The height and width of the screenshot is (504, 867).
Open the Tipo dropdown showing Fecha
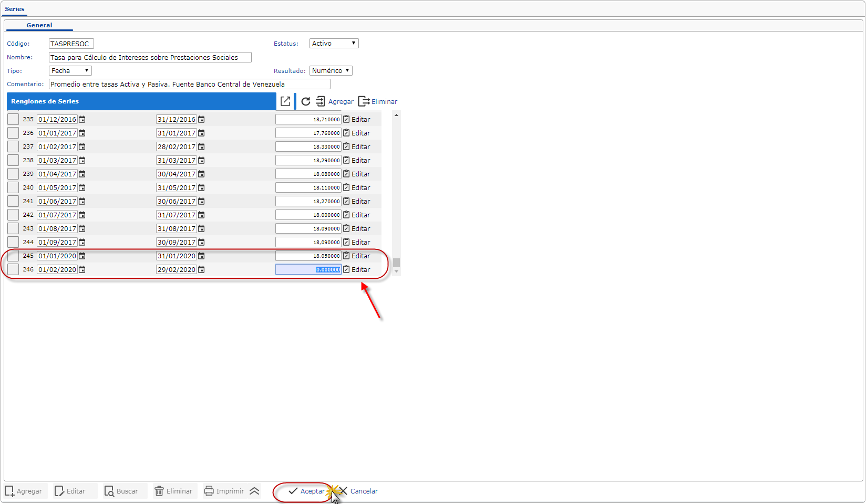point(70,71)
